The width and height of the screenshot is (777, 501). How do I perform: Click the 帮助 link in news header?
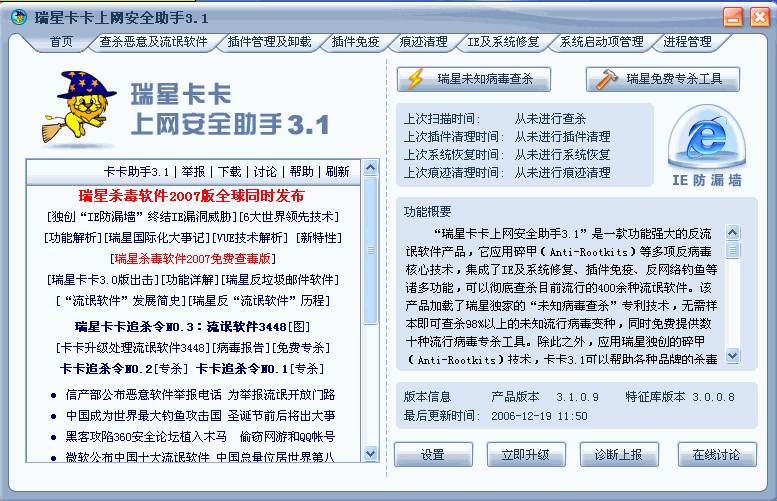coord(301,172)
